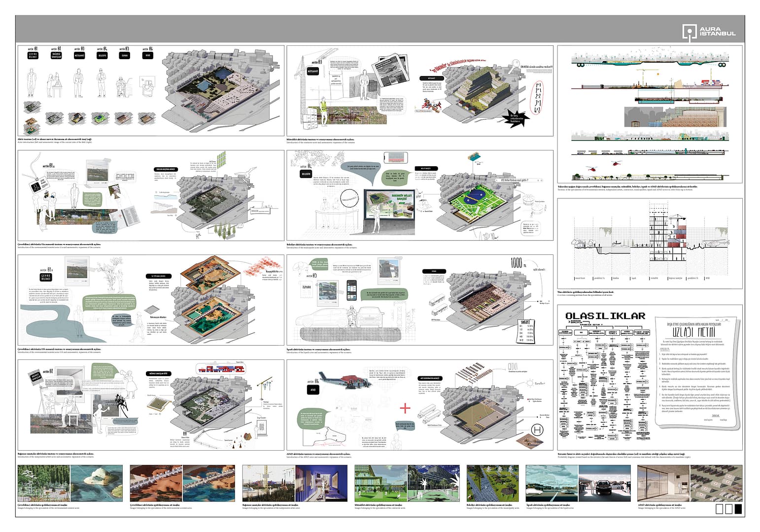Click the first empty square at bottom right
Screen dimensions: 760x532
tap(719, 509)
